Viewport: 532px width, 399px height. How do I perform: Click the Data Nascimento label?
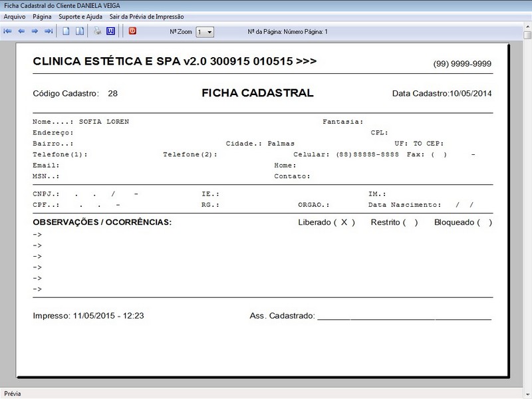coord(404,205)
